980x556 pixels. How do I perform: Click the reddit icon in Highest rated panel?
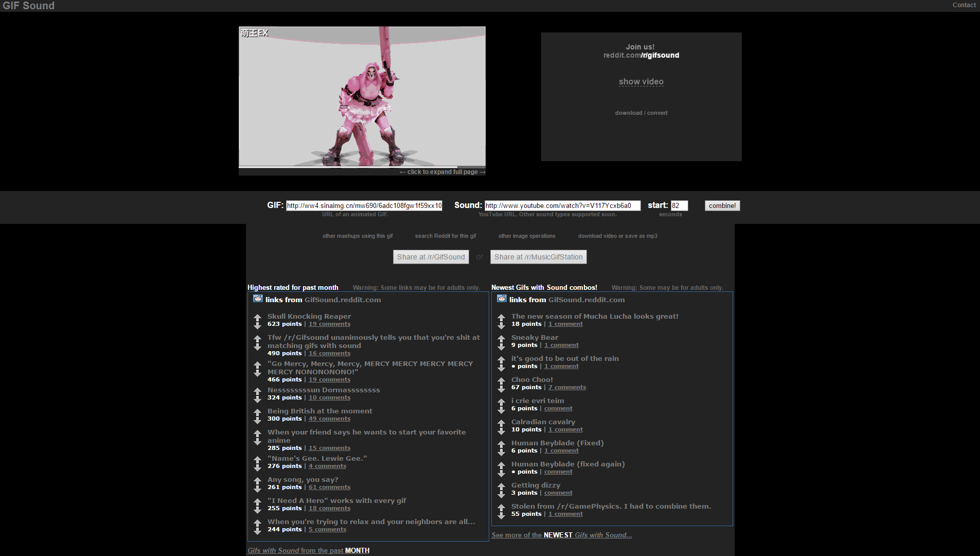coord(257,299)
